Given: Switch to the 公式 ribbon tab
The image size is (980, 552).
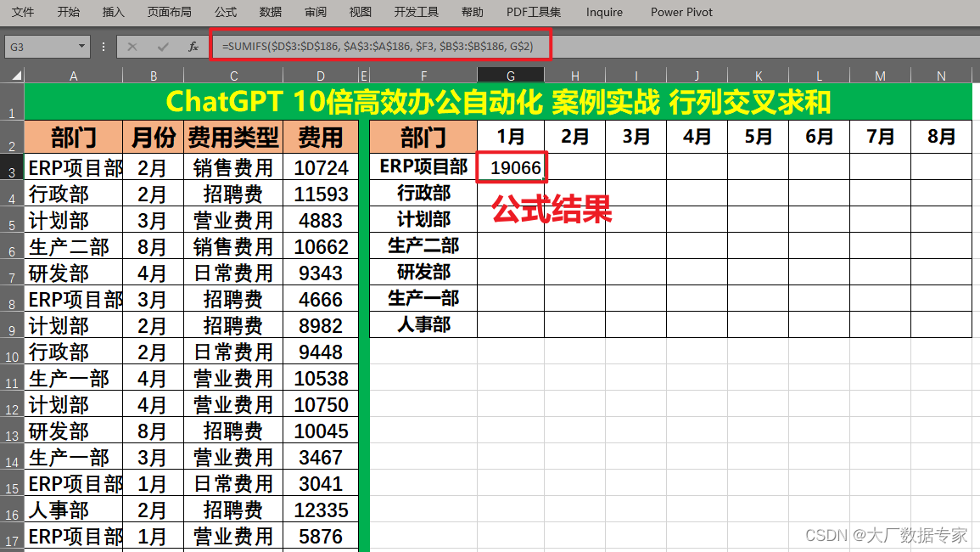Looking at the screenshot, I should [x=225, y=12].
